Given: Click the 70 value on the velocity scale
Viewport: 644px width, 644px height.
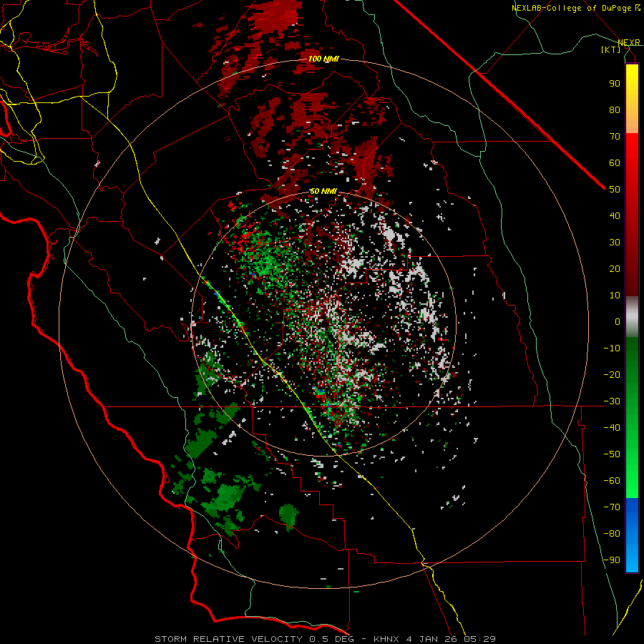Looking at the screenshot, I should [x=615, y=137].
